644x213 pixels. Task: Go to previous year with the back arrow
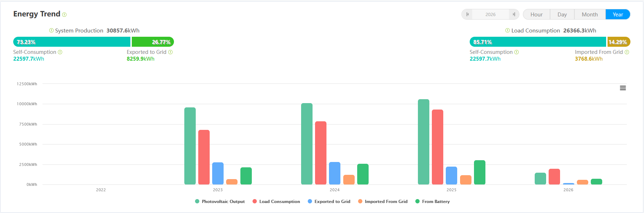[x=468, y=15]
